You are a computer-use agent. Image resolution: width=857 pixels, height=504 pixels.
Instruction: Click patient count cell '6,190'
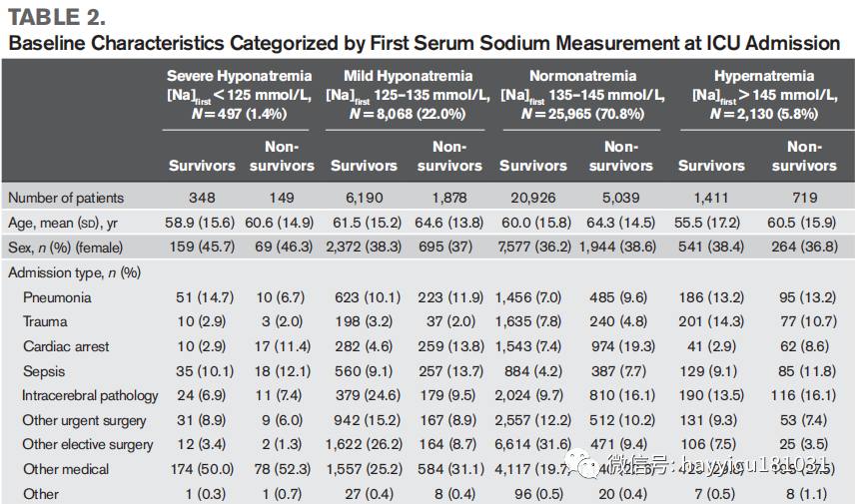click(x=364, y=198)
